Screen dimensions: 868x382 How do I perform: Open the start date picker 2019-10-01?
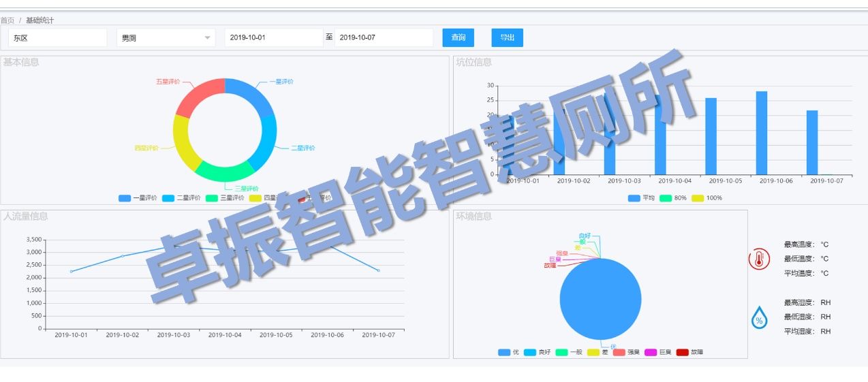pyautogui.click(x=273, y=37)
